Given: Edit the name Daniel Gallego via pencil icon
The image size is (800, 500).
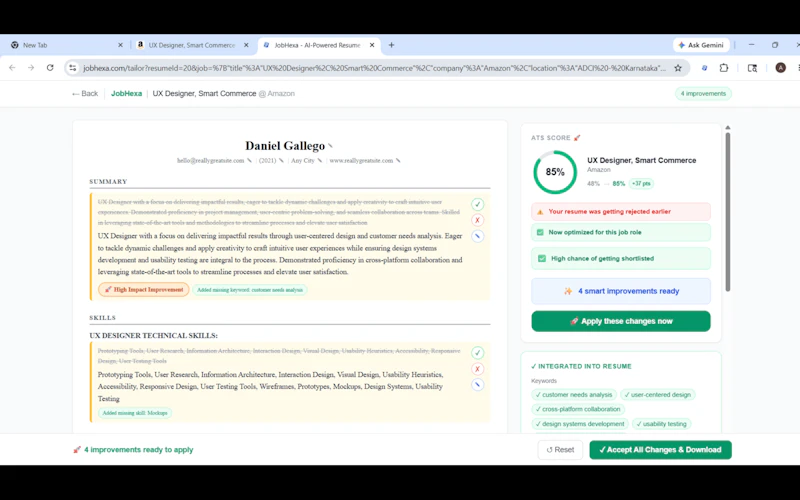Looking at the screenshot, I should (x=331, y=146).
